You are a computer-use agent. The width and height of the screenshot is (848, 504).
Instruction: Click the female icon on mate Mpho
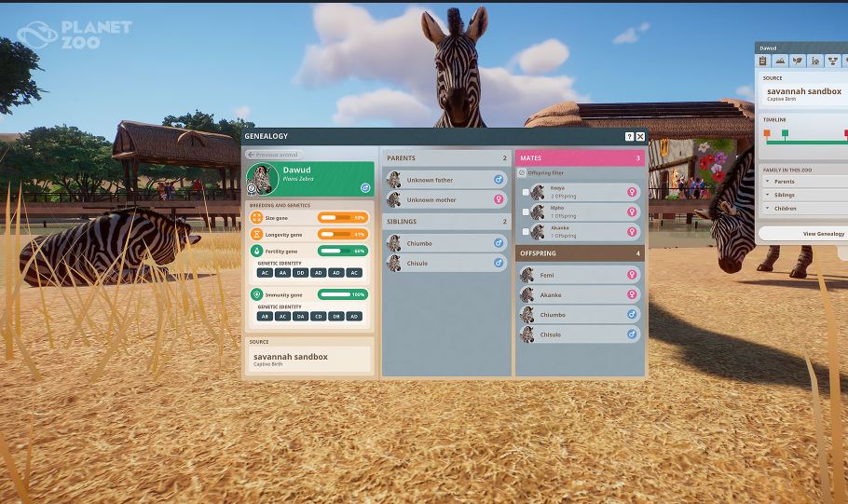pos(632,212)
